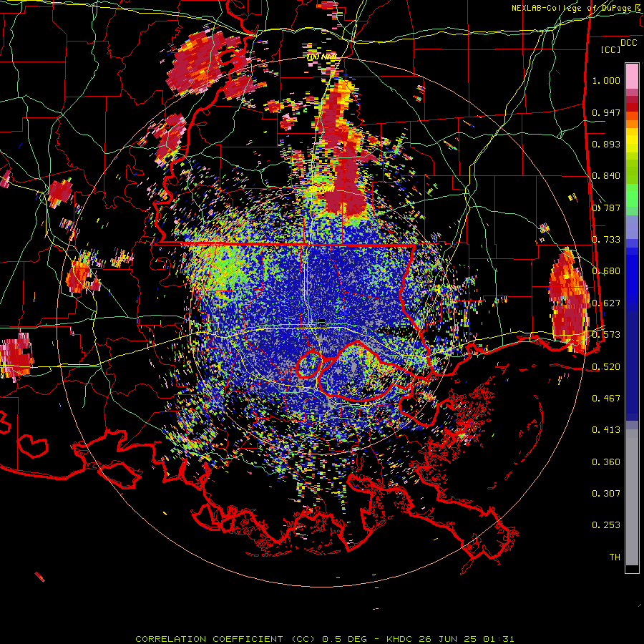Viewport: 644px width, 644px height.
Task: Click the 0.413 legend value
Action: tap(606, 430)
